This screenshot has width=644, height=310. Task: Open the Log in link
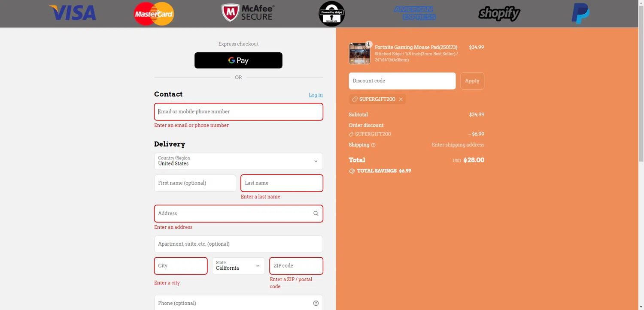316,95
